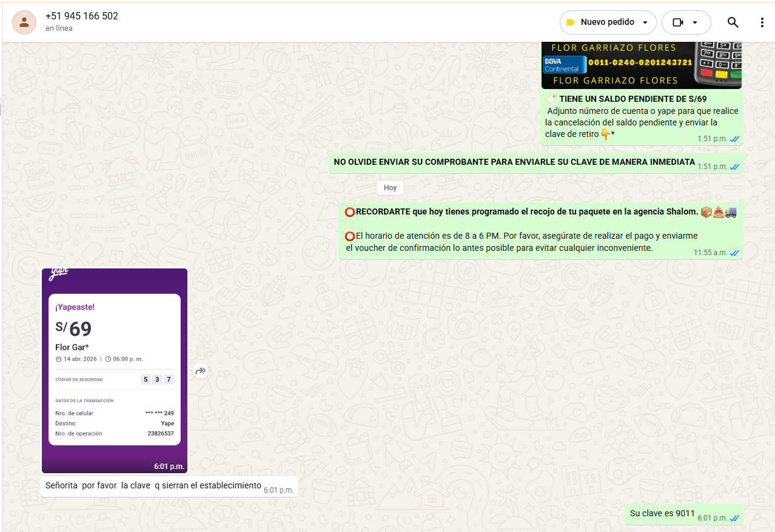The height and width of the screenshot is (532, 775).
Task: Click phone number +51 945 166 502
Action: point(82,16)
